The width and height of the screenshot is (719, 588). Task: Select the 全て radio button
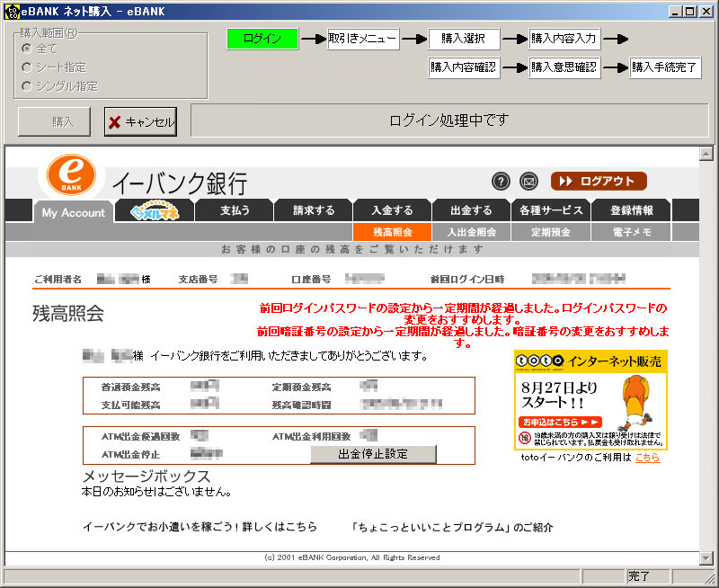click(27, 49)
